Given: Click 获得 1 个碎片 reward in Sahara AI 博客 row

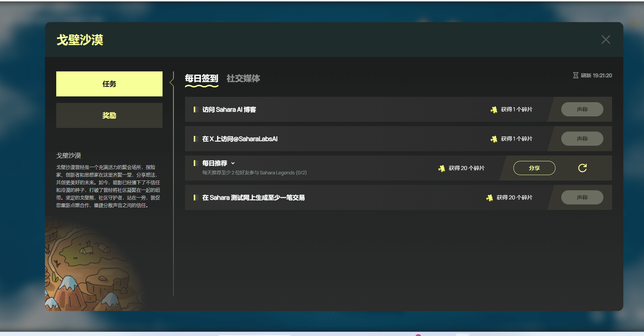Looking at the screenshot, I should click(x=516, y=109).
